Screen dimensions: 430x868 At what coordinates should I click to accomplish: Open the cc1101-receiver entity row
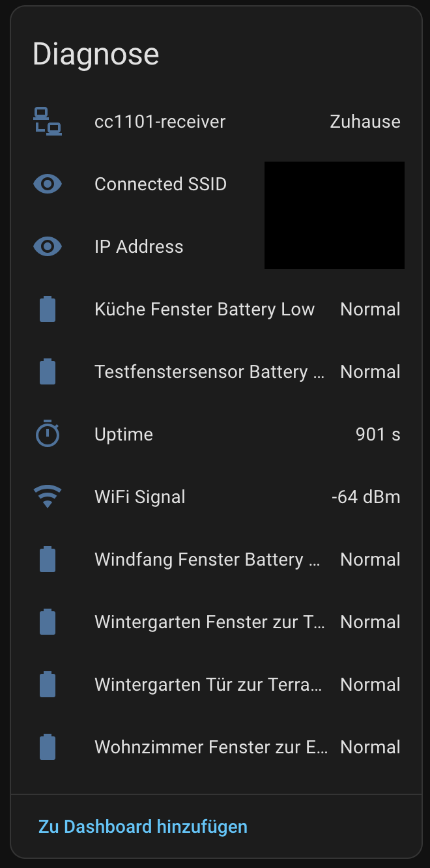(x=160, y=122)
